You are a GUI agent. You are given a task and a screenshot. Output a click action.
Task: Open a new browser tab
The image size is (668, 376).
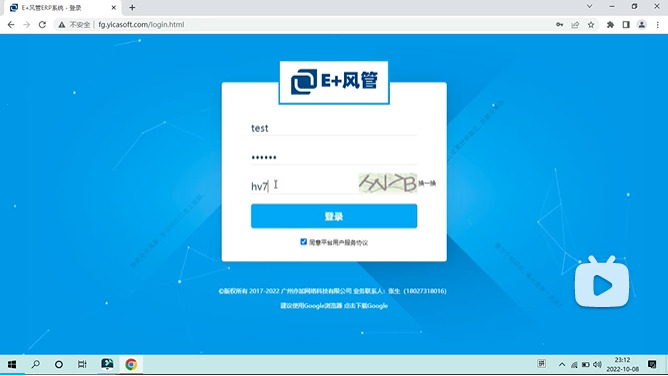pyautogui.click(x=132, y=7)
